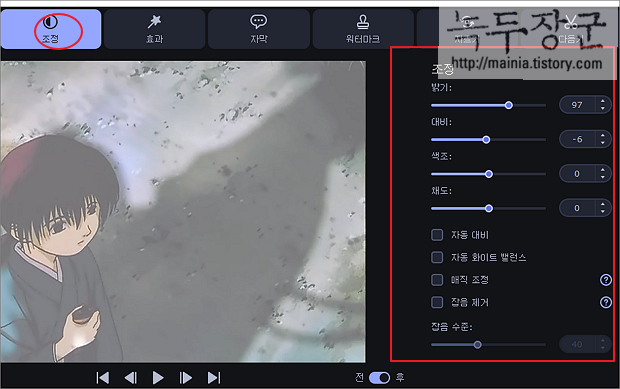Jump to the end of the video

coord(214,378)
